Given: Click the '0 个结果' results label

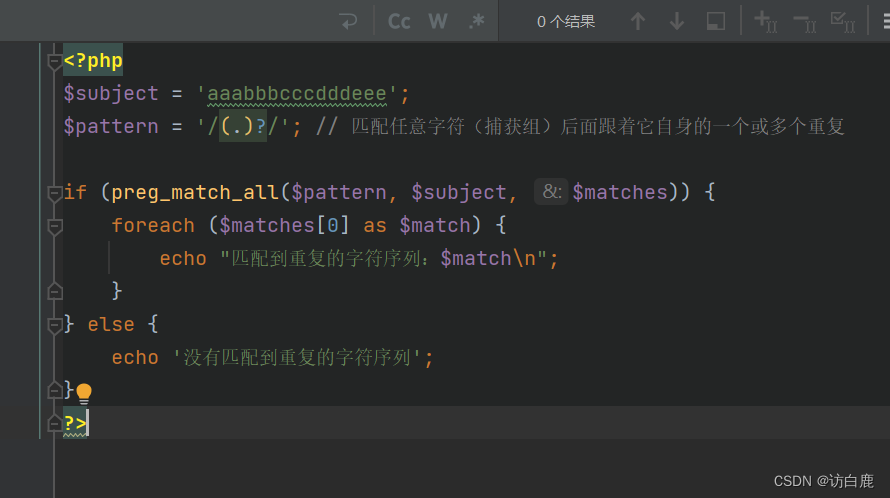Looking at the screenshot, I should pos(566,22).
